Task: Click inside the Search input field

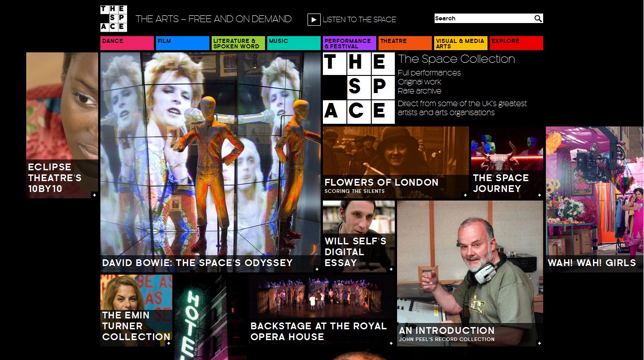Action: [x=483, y=19]
